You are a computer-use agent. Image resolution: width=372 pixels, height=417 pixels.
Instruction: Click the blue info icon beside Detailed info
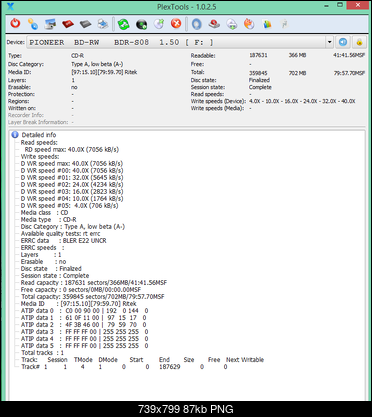click(15, 135)
